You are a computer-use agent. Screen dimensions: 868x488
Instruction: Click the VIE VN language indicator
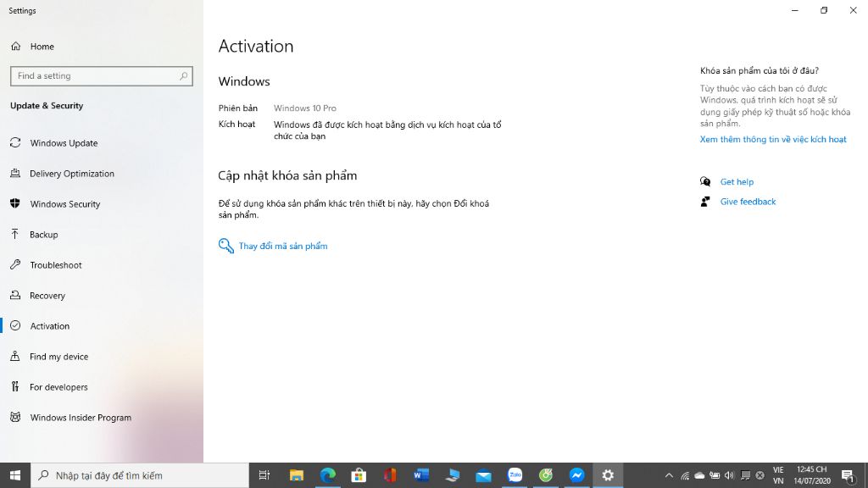(x=778, y=475)
